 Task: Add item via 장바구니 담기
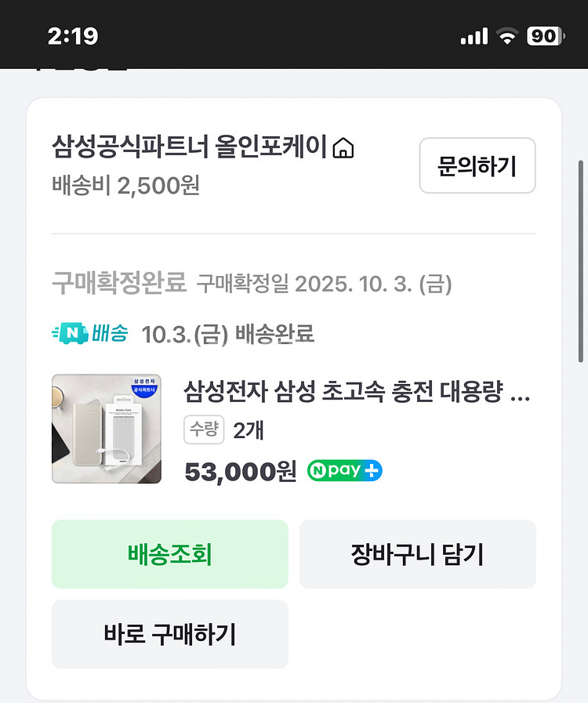pos(417,554)
